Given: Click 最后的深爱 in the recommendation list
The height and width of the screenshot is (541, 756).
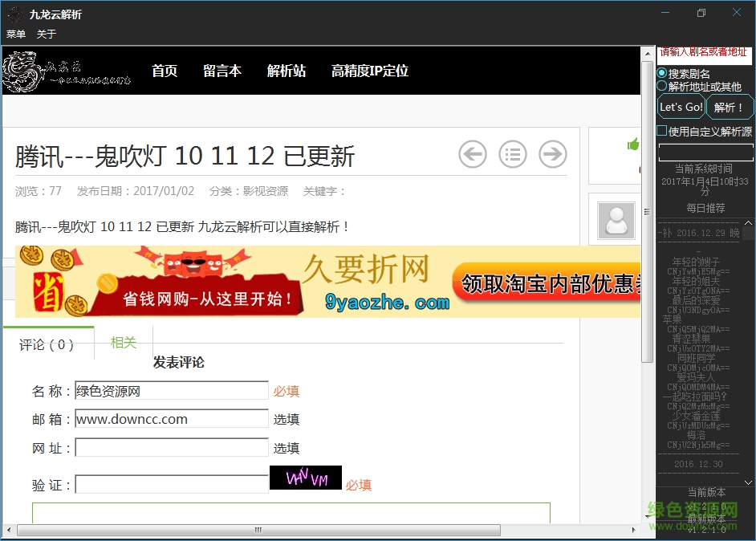Looking at the screenshot, I should coord(697,300).
